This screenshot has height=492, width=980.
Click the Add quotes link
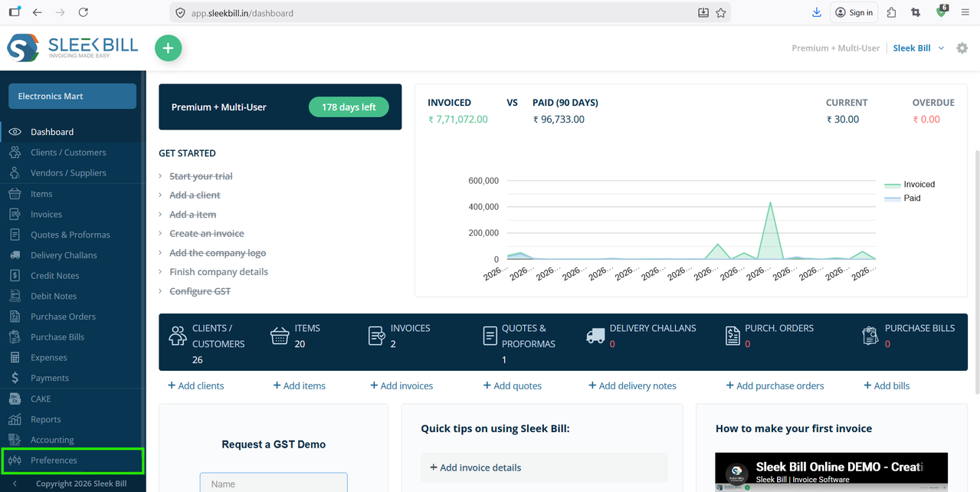pos(513,385)
